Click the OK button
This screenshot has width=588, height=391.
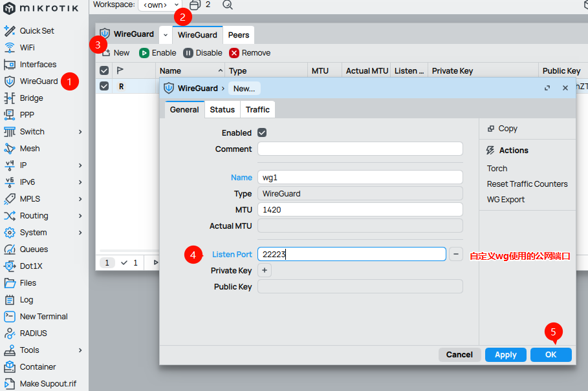550,354
